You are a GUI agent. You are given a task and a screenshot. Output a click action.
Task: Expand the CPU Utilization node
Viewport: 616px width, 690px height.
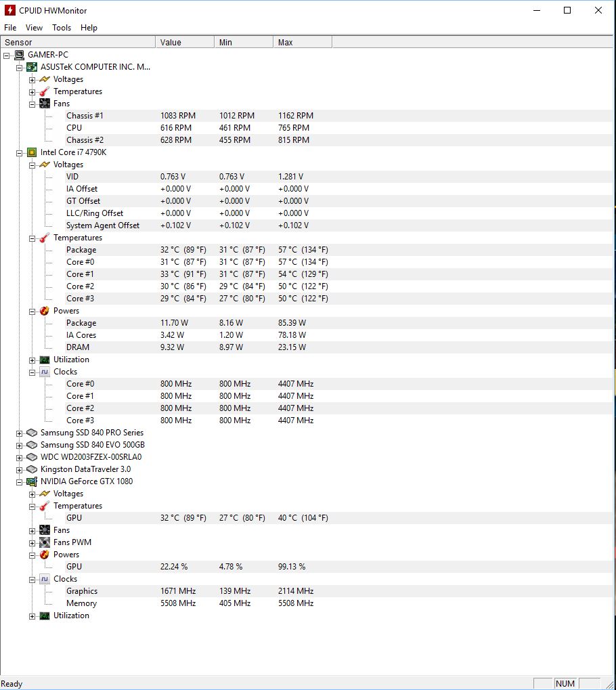[32, 360]
